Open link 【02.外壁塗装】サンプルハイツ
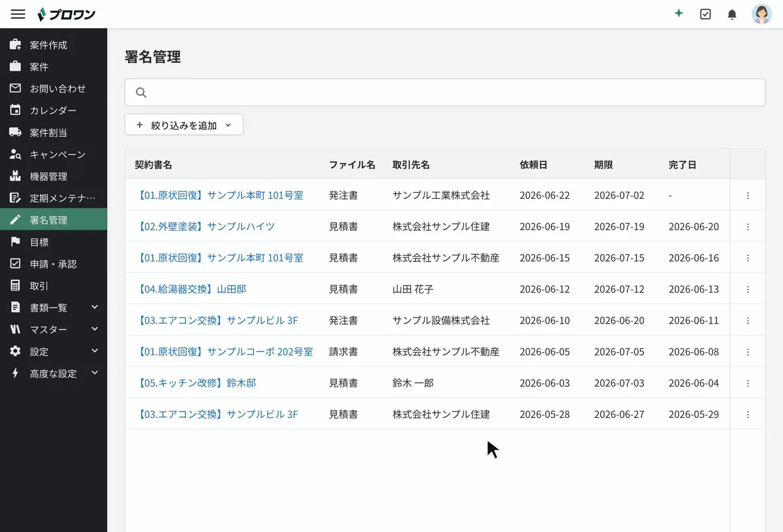 point(205,227)
